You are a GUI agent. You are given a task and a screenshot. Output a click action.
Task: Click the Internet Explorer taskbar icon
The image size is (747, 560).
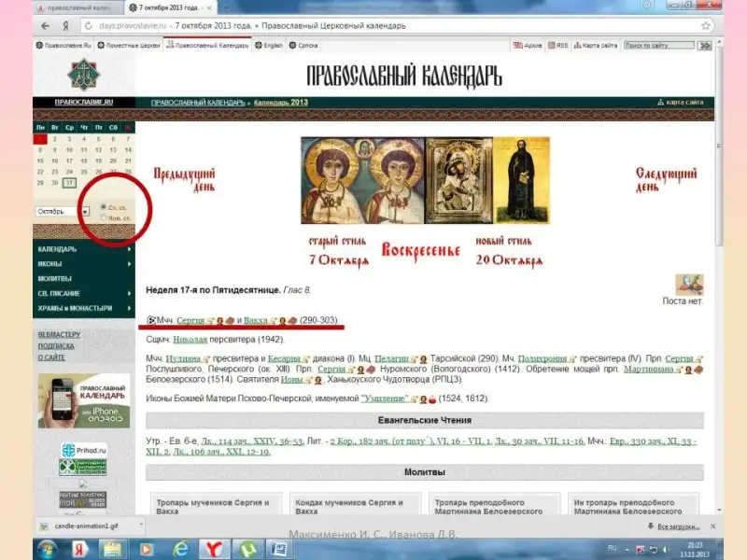180,548
